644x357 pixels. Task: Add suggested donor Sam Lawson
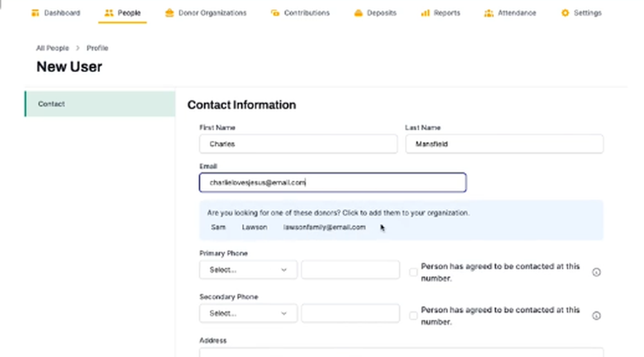click(288, 227)
